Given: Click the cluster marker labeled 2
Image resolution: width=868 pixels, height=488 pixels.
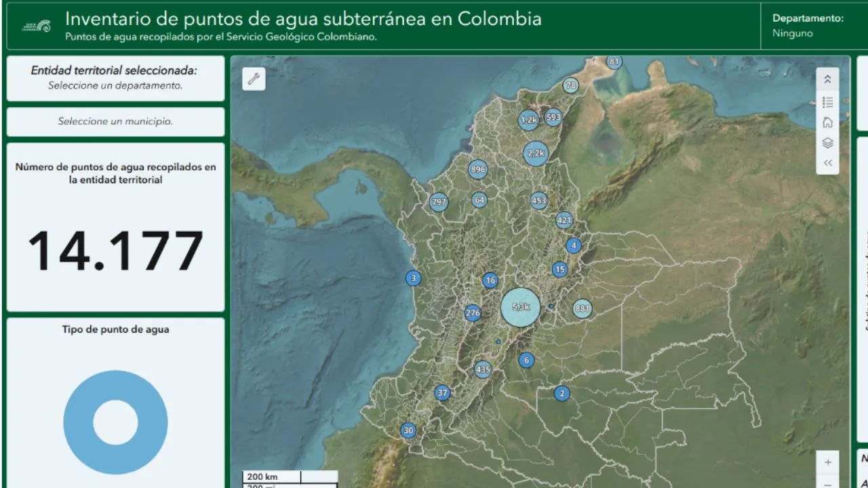Looking at the screenshot, I should coord(561,393).
